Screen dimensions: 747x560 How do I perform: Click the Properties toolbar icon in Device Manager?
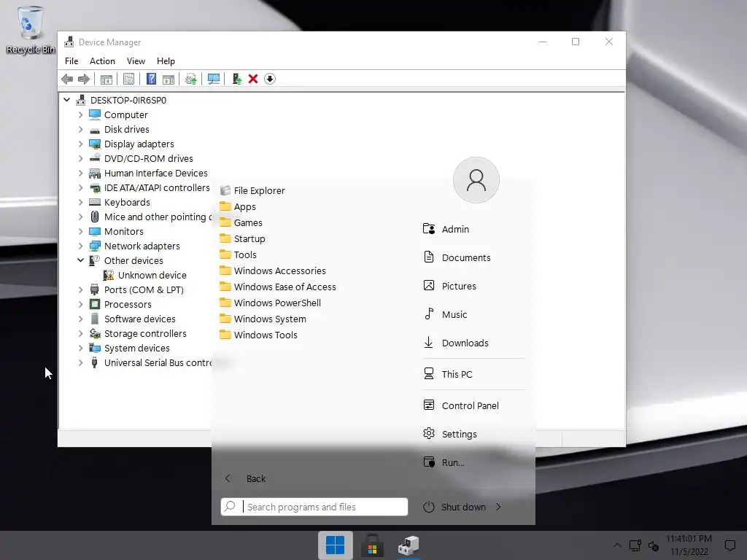(x=128, y=79)
